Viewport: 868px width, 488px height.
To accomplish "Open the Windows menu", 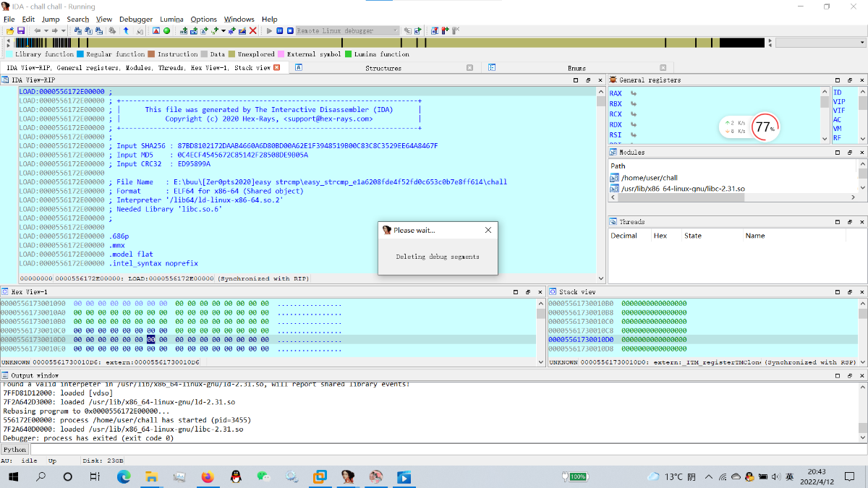I will (239, 19).
